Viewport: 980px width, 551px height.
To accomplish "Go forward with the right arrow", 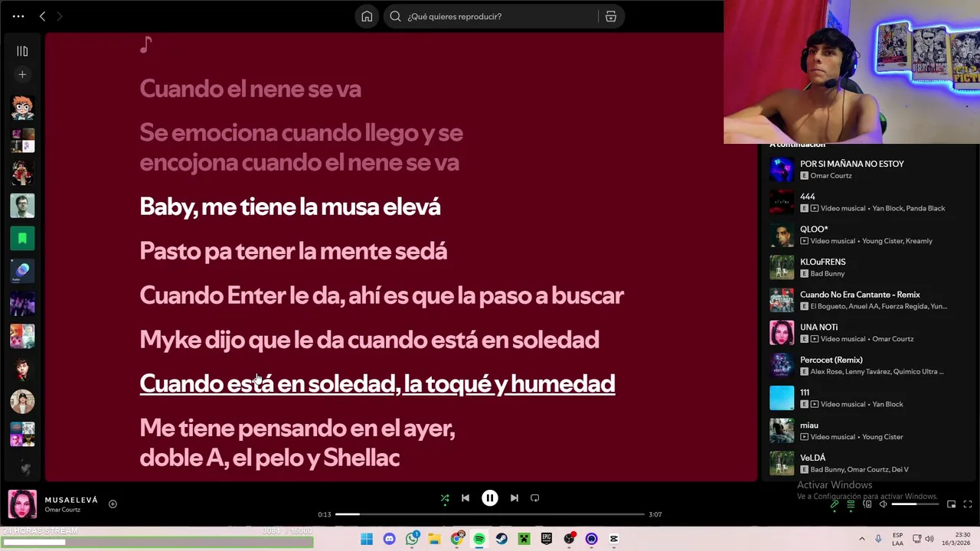I will click(x=59, y=16).
